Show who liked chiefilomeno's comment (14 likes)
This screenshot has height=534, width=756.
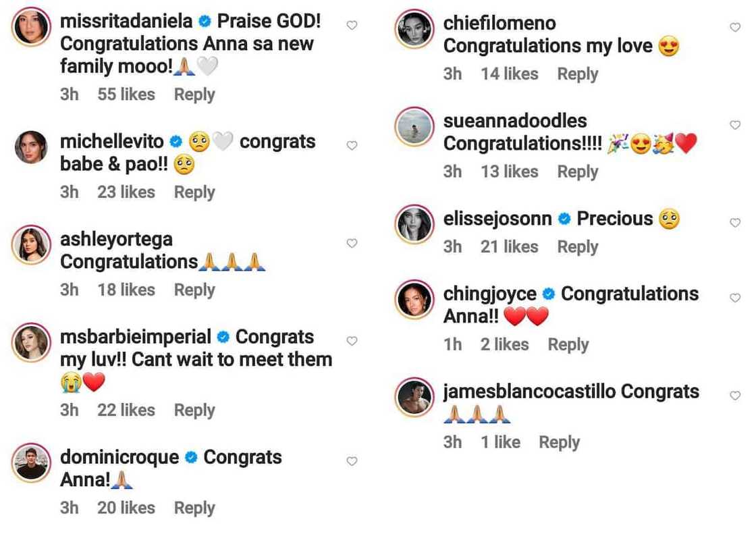click(510, 74)
